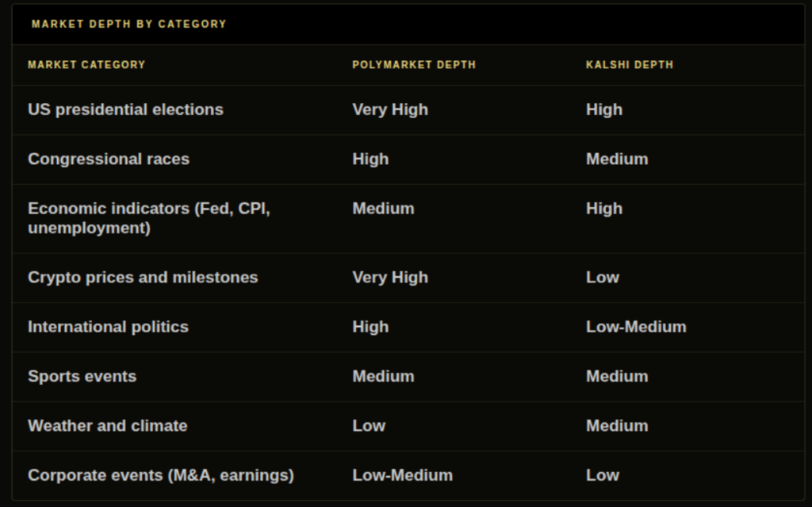Viewport: 812px width, 507px height.
Task: Click Polymarket Low value for Weather and climate
Action: click(369, 426)
